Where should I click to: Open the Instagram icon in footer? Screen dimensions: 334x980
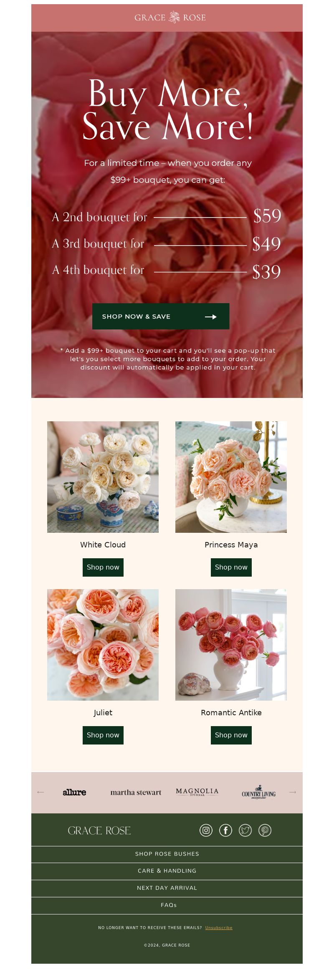[206, 830]
